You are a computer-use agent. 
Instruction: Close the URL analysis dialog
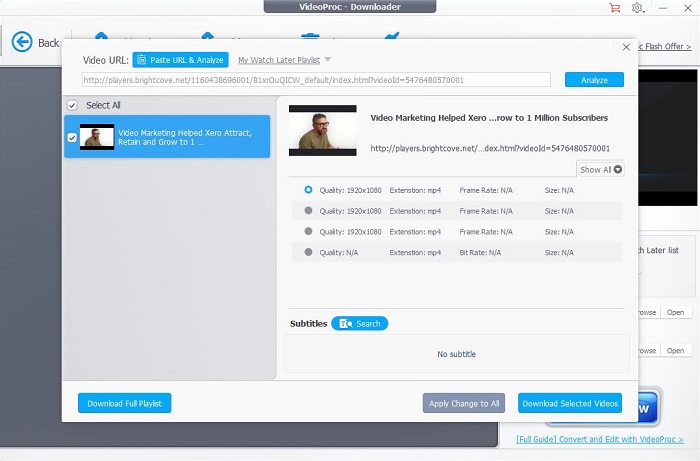point(626,47)
